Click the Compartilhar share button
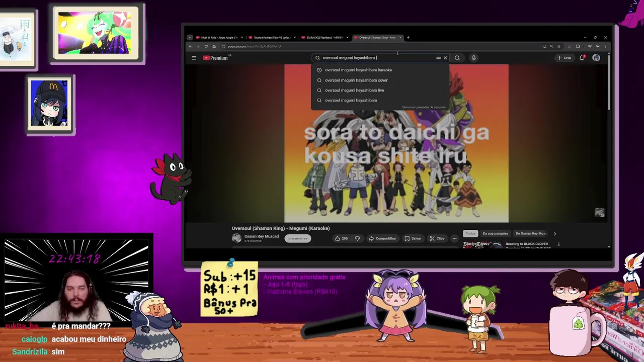This screenshot has height=362, width=644. pyautogui.click(x=382, y=238)
